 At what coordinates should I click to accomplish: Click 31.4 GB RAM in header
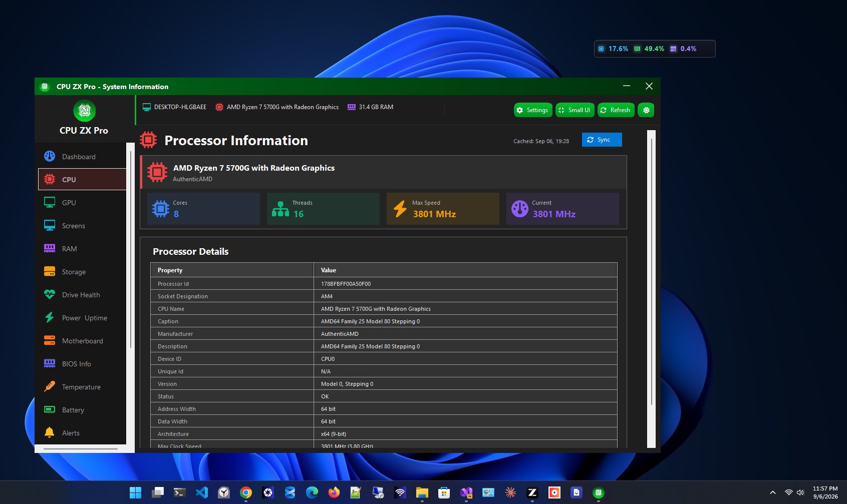click(376, 107)
